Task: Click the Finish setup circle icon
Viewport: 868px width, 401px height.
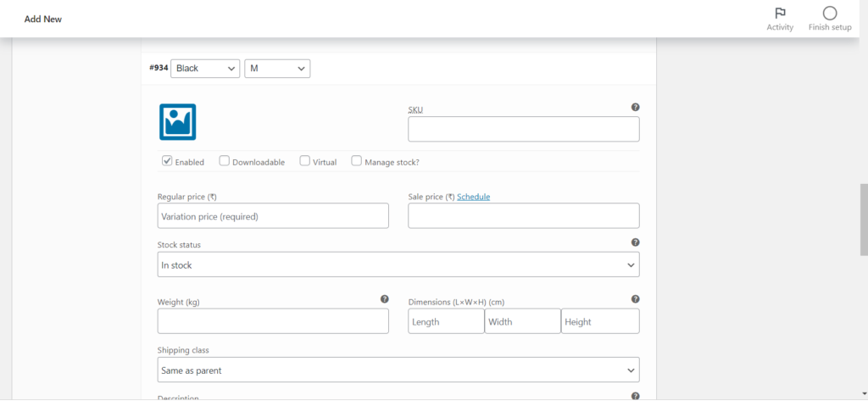Action: point(829,14)
